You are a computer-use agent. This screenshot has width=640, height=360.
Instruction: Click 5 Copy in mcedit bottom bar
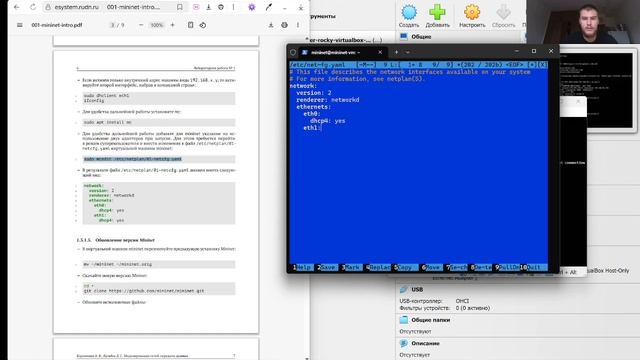point(404,267)
